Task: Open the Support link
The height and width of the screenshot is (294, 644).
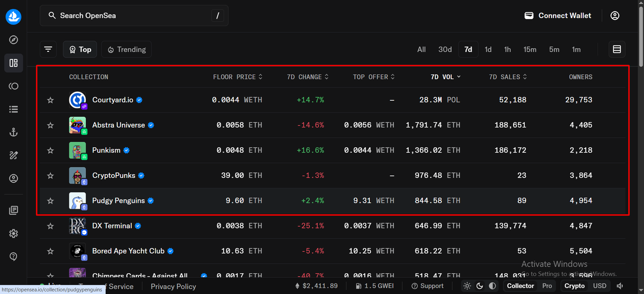Action: tap(427, 286)
